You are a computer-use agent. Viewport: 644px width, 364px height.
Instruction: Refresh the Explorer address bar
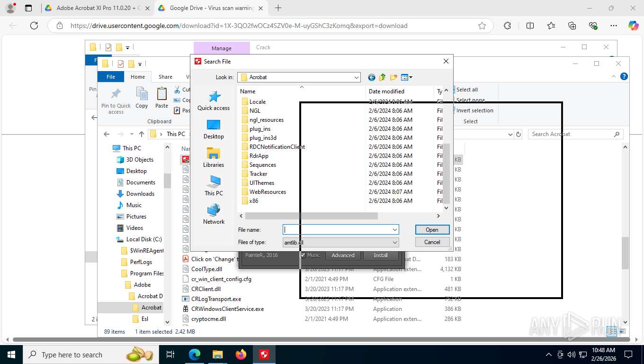[x=519, y=134]
